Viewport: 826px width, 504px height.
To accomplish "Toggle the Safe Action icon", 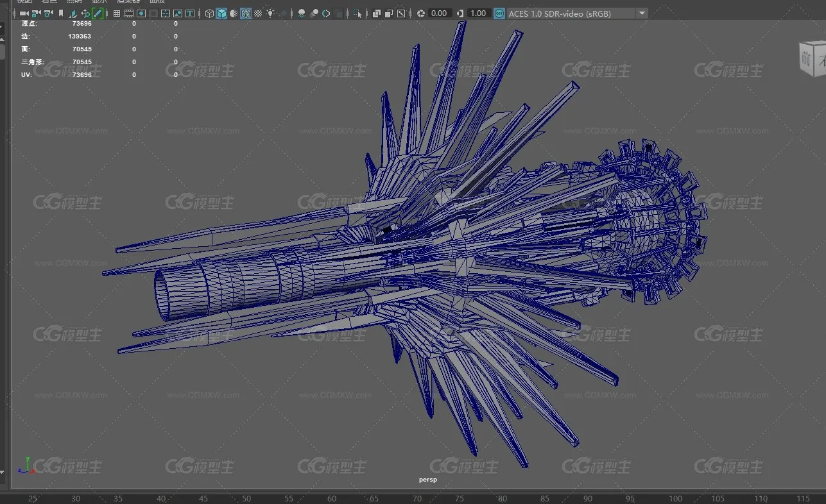I will pos(178,13).
